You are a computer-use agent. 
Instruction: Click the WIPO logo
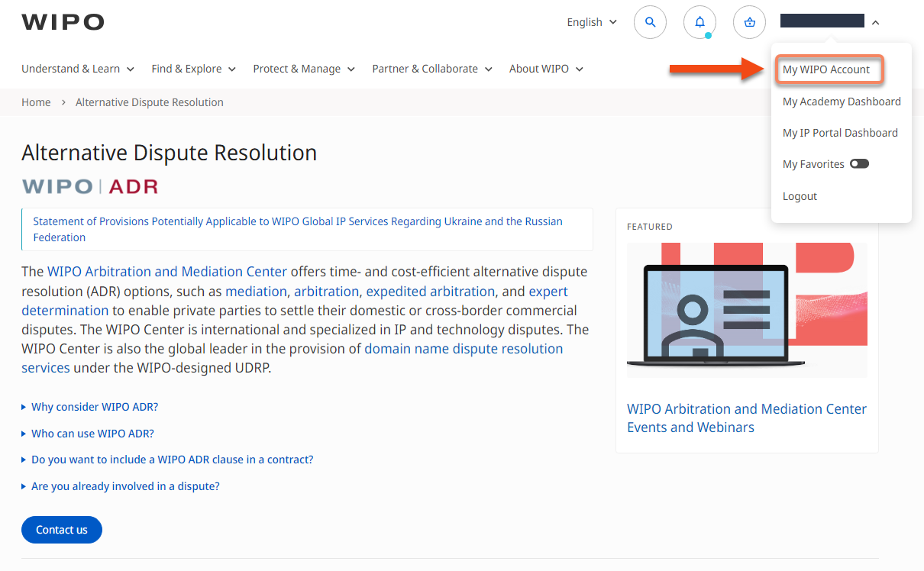tap(63, 23)
